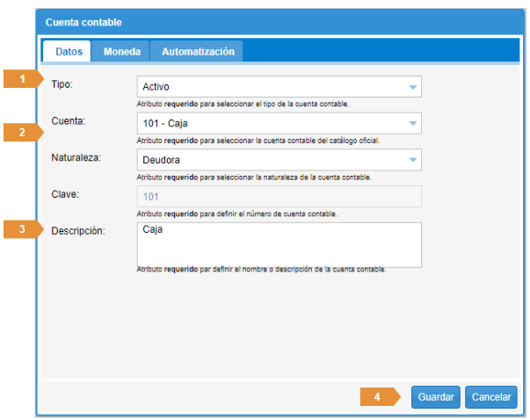Open the Moneda tab
The width and height of the screenshot is (530, 420).
click(121, 52)
